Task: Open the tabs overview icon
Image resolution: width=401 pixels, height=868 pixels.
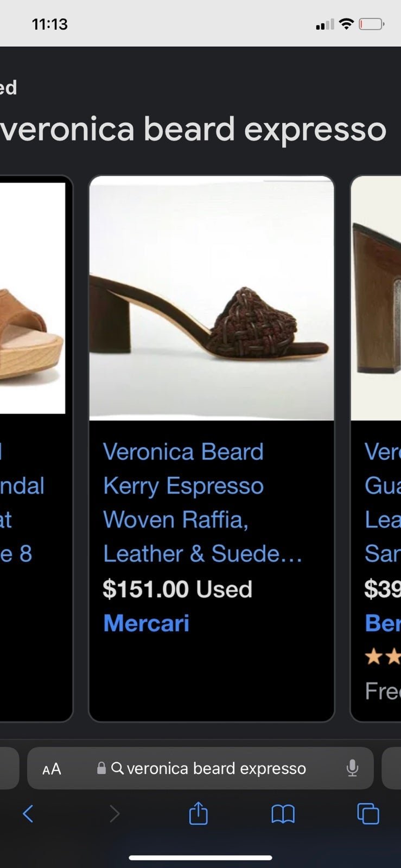Action: (368, 814)
